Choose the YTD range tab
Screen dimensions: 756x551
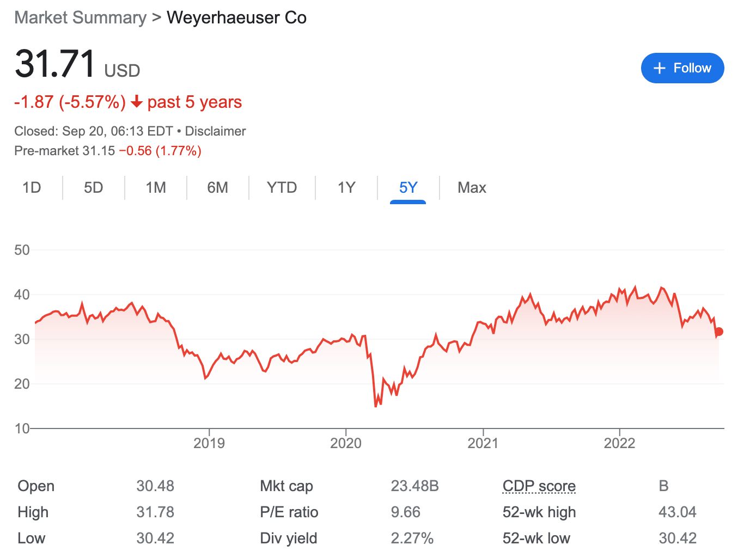tap(282, 188)
